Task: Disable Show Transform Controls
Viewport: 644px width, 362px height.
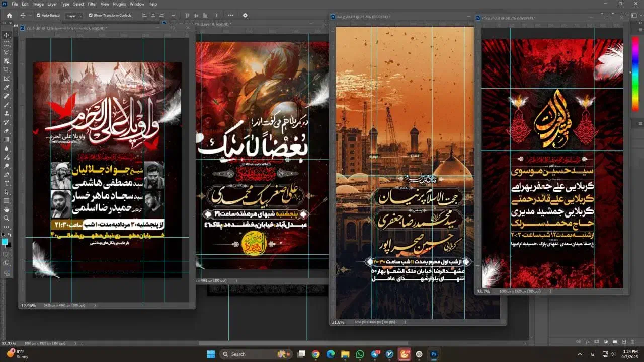Action: coord(91,16)
